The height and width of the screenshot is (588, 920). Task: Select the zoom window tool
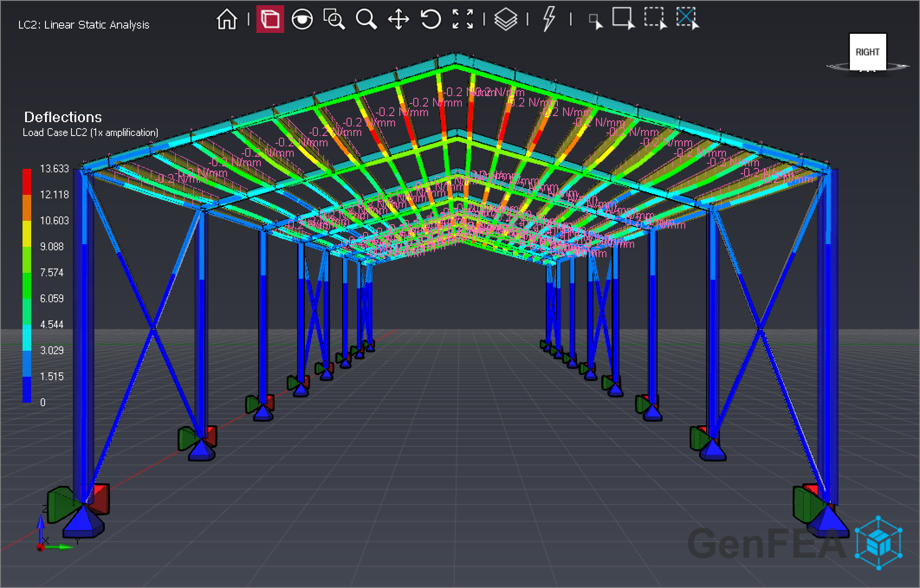(334, 19)
